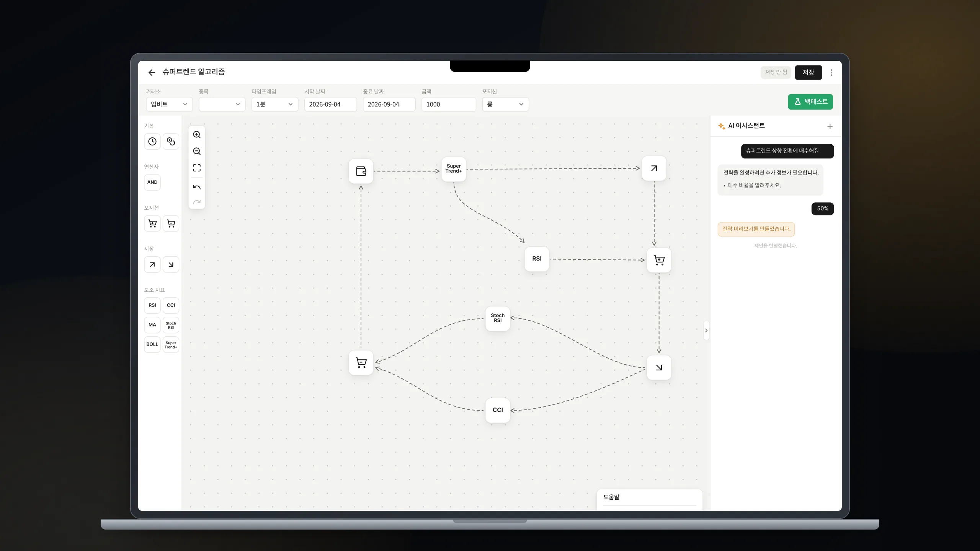Image resolution: width=980 pixels, height=551 pixels.
Task: Click the Stoch RSI node on the canvas
Action: coord(498,318)
